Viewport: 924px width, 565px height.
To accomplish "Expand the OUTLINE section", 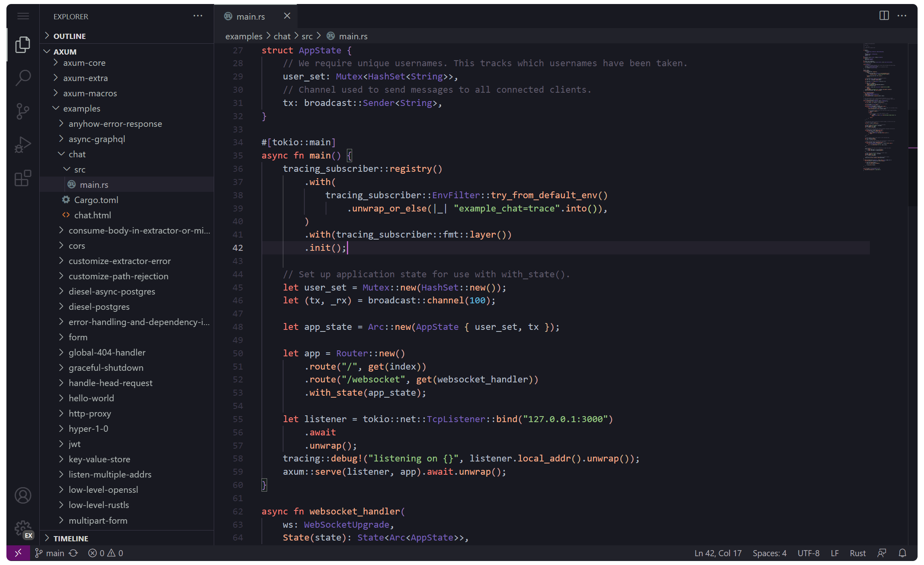I will pos(69,36).
